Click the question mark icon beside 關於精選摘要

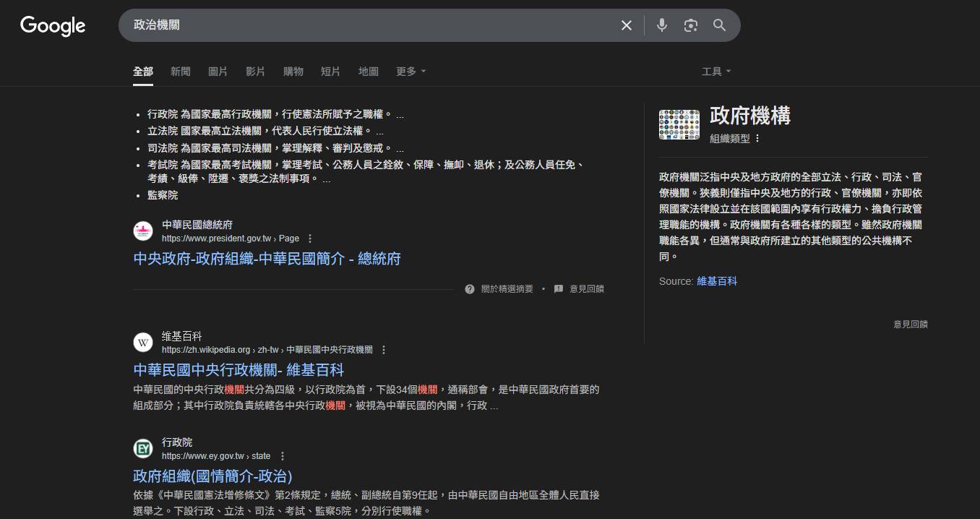pyautogui.click(x=470, y=289)
